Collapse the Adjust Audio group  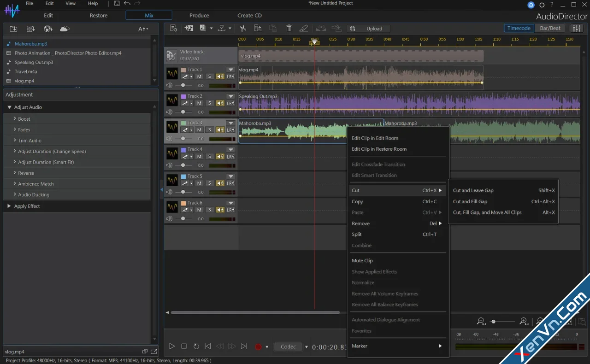coord(10,107)
